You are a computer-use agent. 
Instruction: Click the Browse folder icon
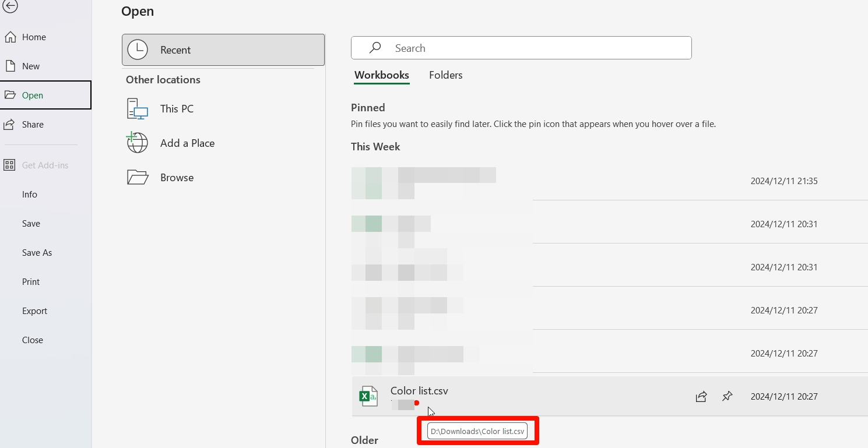tap(138, 178)
